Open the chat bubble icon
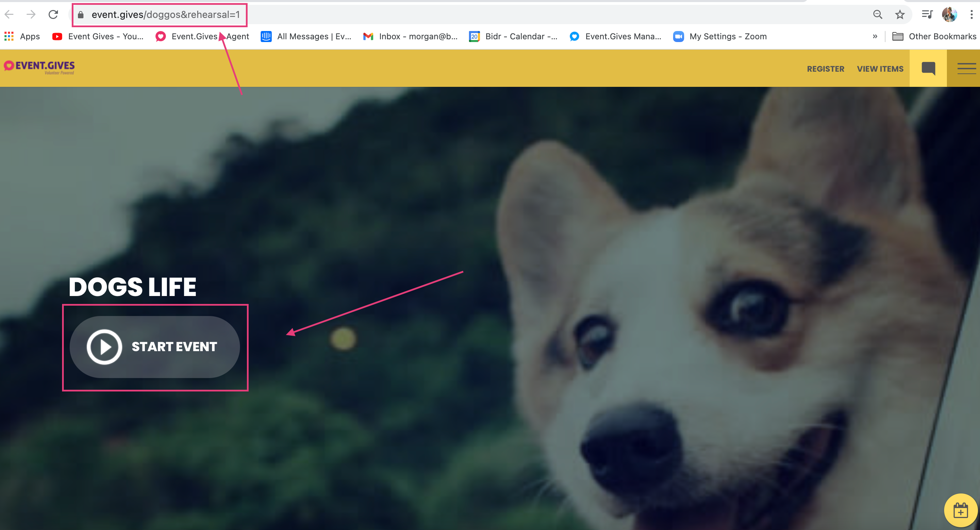The image size is (980, 530). tap(928, 69)
